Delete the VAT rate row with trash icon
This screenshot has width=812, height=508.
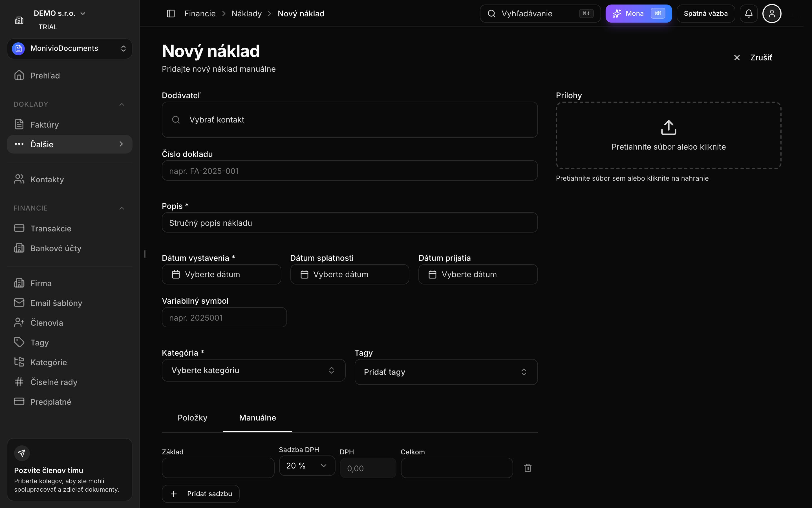click(528, 468)
